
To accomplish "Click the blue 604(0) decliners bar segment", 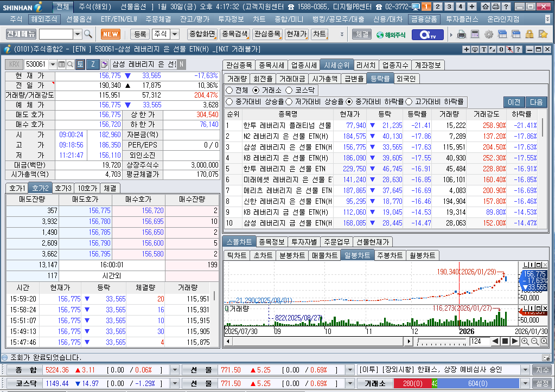I will 478,383.
